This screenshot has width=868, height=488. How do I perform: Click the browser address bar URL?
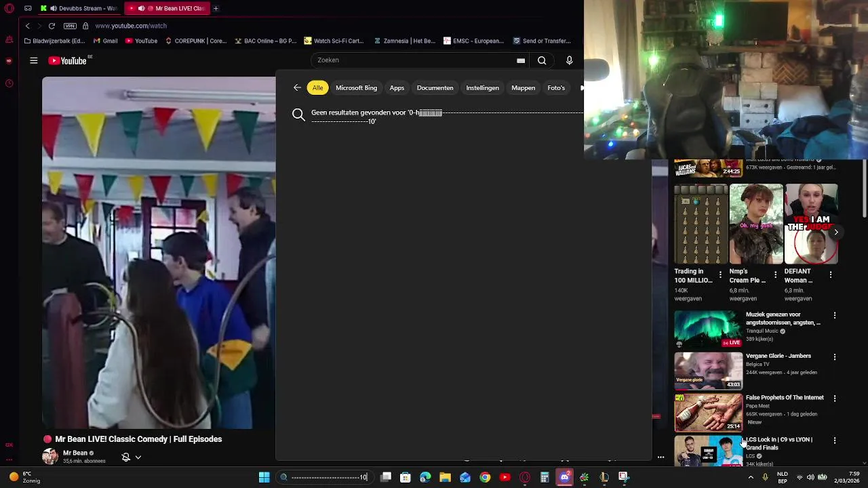(x=131, y=26)
